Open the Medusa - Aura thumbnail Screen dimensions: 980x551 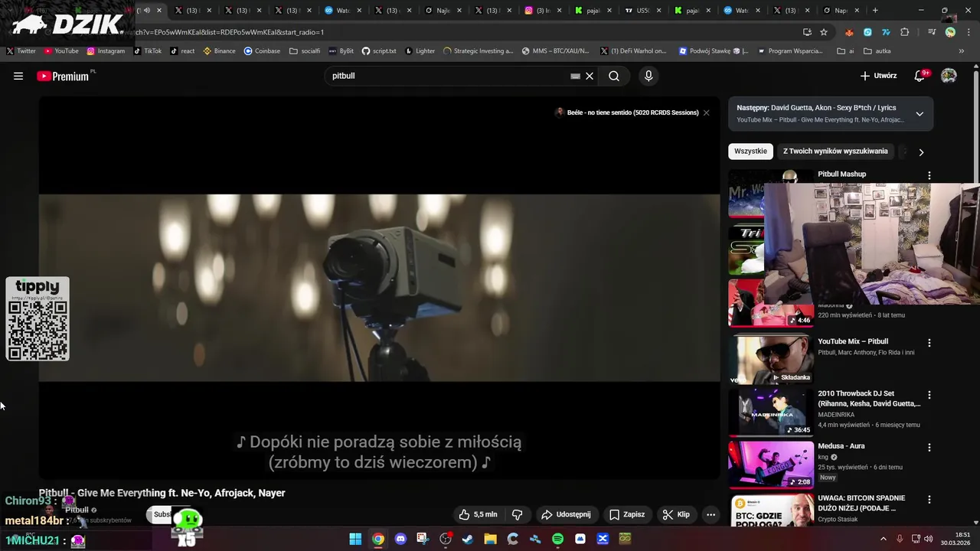pyautogui.click(x=771, y=464)
